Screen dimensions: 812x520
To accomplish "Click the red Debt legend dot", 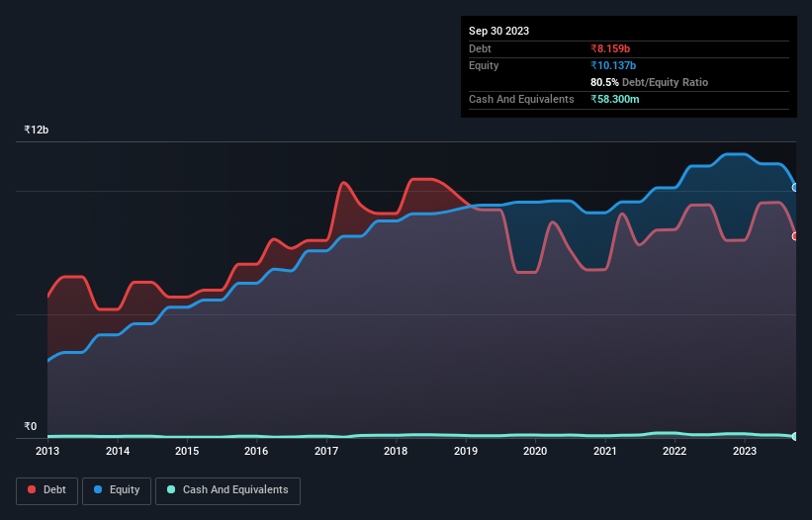I will pos(32,489).
